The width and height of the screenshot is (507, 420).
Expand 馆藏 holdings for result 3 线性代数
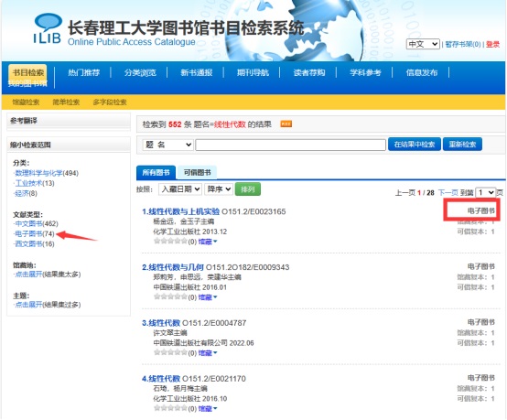pos(208,353)
